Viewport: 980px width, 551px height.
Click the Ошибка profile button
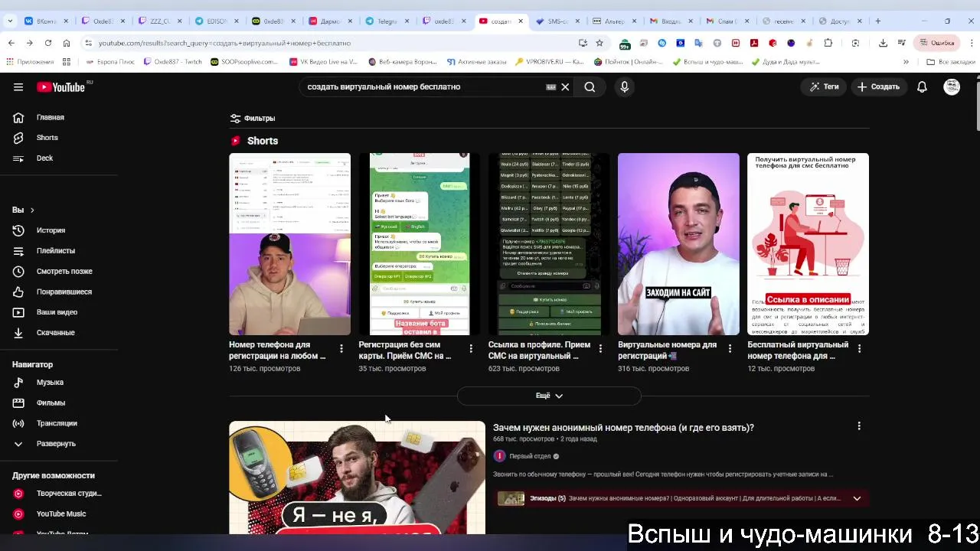click(x=936, y=43)
